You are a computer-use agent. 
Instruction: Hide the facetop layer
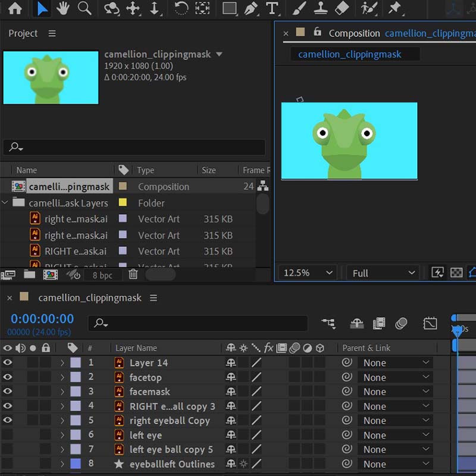tap(7, 377)
